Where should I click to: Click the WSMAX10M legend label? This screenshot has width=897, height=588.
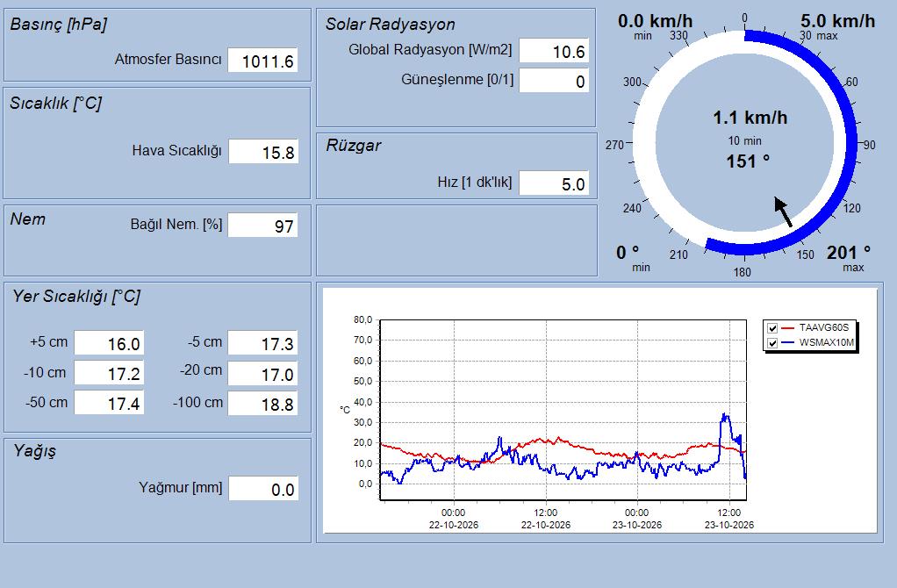click(827, 342)
